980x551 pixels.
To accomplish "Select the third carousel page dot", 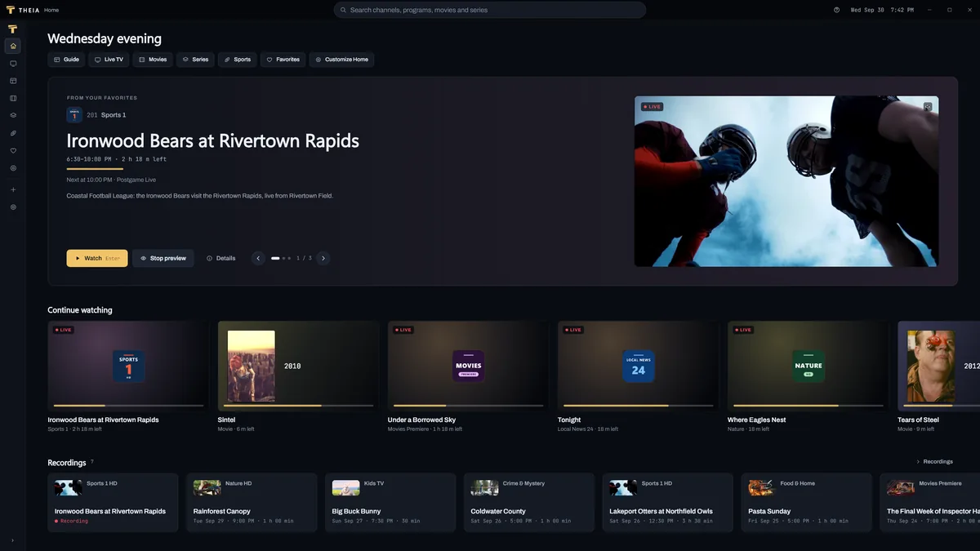I will [289, 258].
